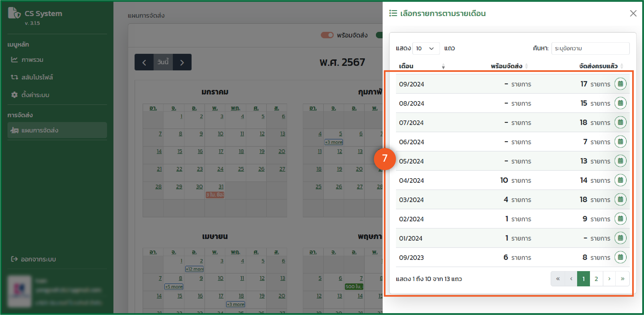Click the วันนี้ today button
Image resolution: width=644 pixels, height=315 pixels.
(x=163, y=62)
